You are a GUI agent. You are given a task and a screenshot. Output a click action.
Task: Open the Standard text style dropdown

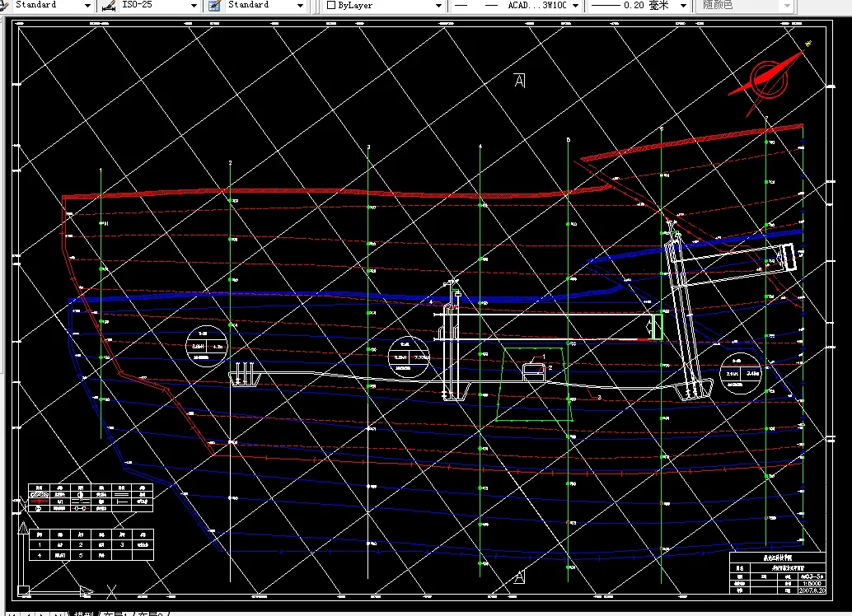coord(87,6)
